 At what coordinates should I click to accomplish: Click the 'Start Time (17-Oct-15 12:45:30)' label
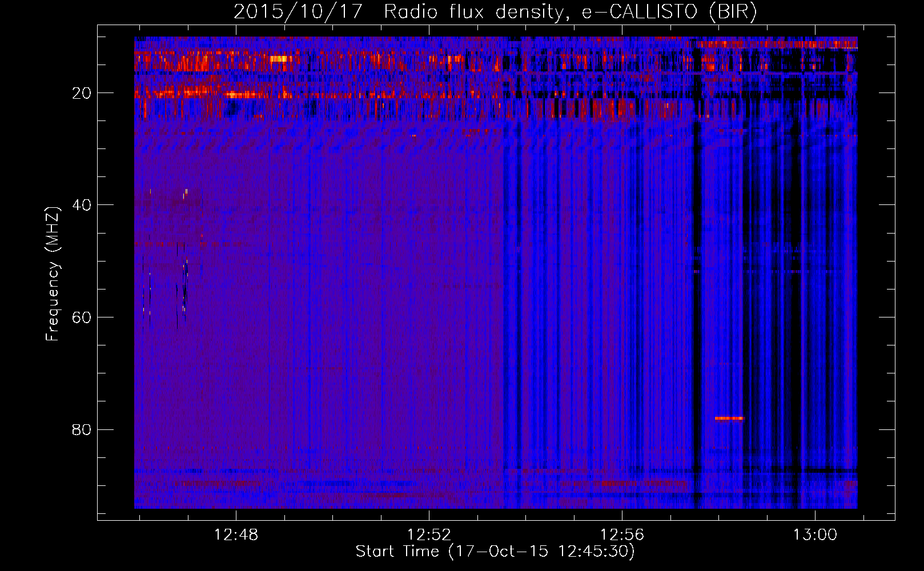click(495, 552)
